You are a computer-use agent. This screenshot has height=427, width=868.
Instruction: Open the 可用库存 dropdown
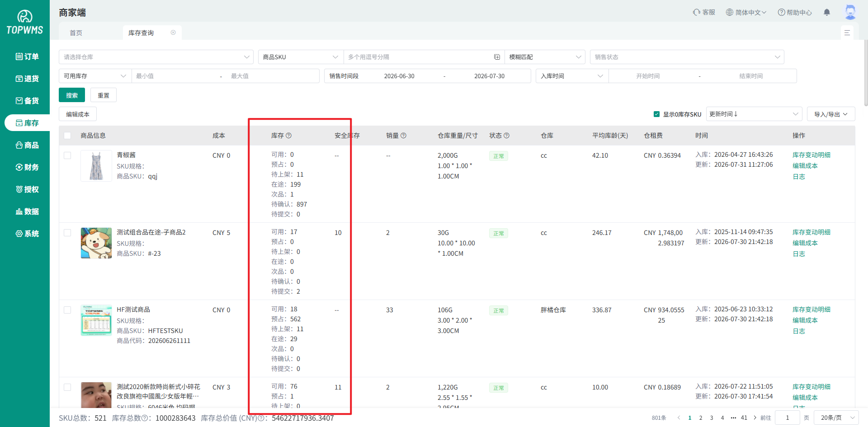[x=95, y=76]
